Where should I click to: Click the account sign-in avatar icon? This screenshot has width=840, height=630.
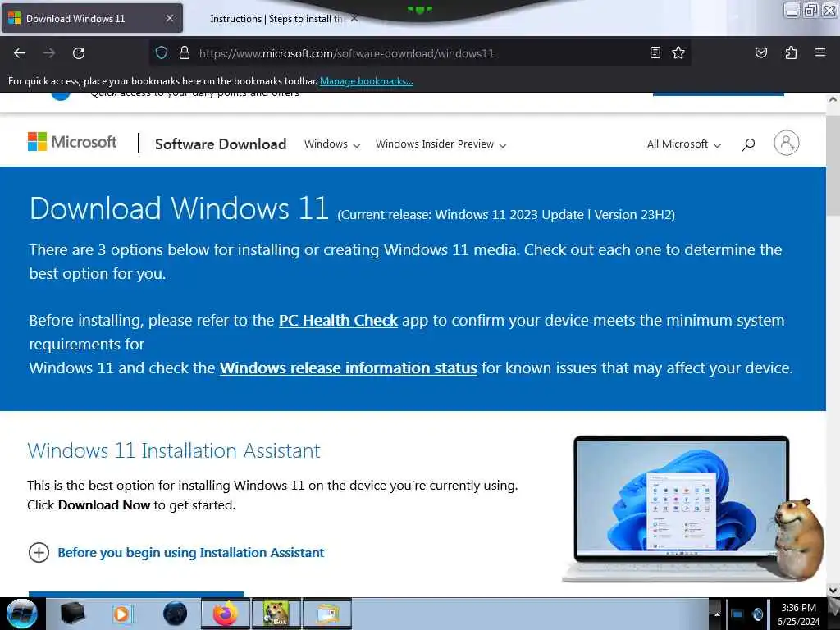pos(786,143)
